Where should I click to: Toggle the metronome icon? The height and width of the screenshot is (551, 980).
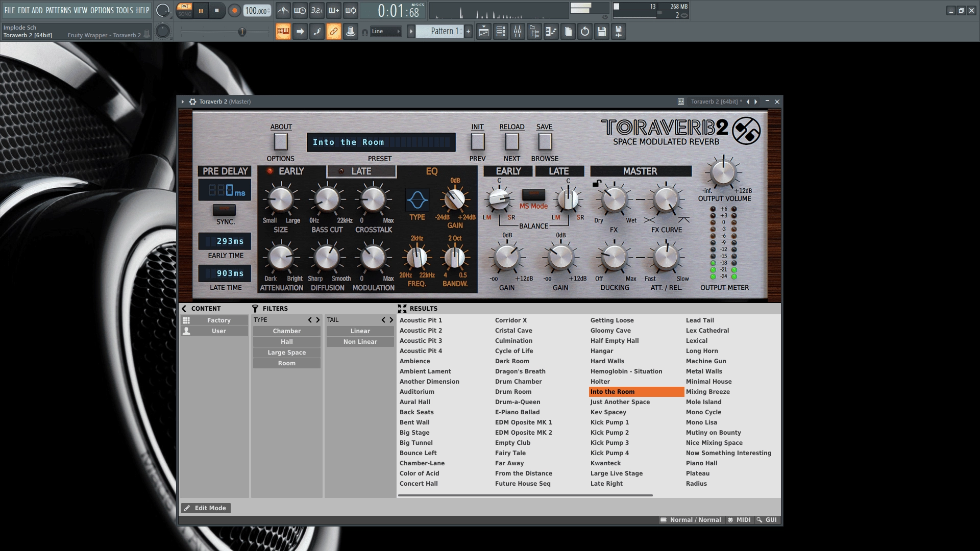[283, 11]
